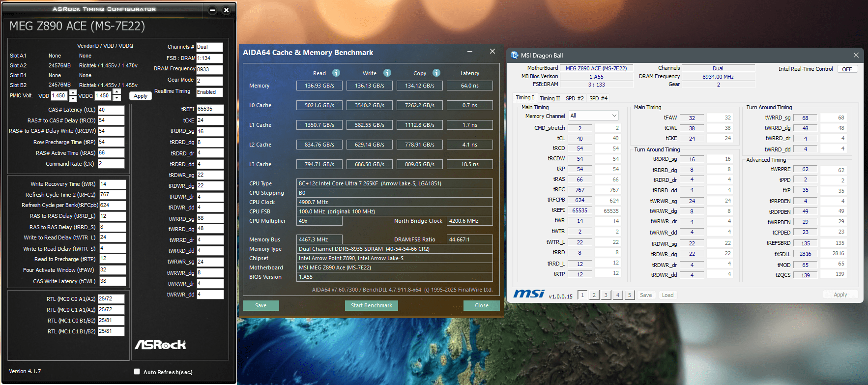This screenshot has width=868, height=385.
Task: Select profile 5 in MSI Dragon Ball
Action: 630,295
